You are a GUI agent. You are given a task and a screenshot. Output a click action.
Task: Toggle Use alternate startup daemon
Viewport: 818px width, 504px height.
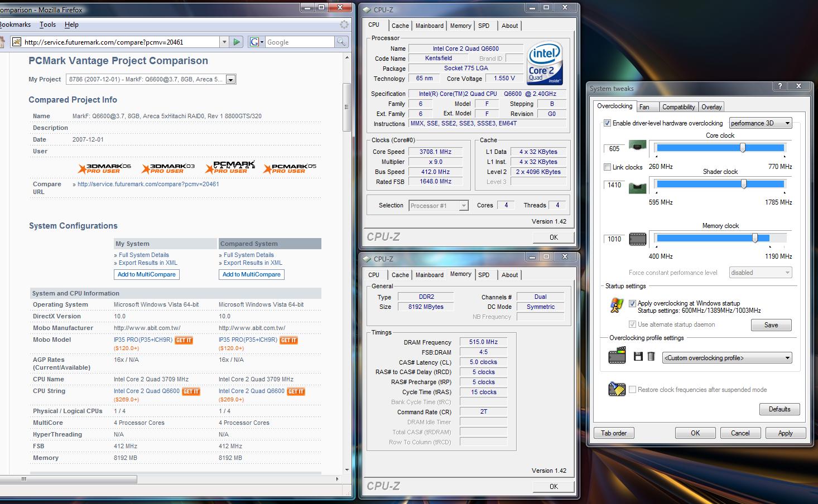pos(632,324)
